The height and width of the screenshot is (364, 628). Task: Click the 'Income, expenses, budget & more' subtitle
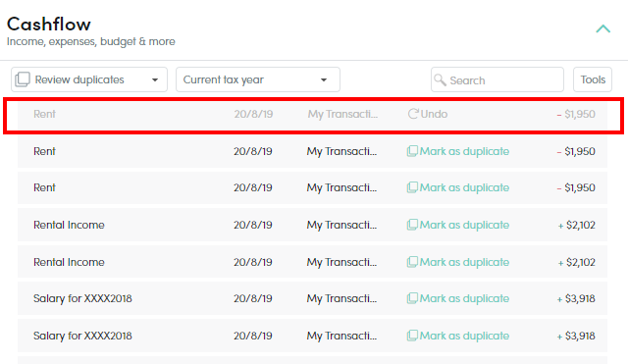point(91,41)
